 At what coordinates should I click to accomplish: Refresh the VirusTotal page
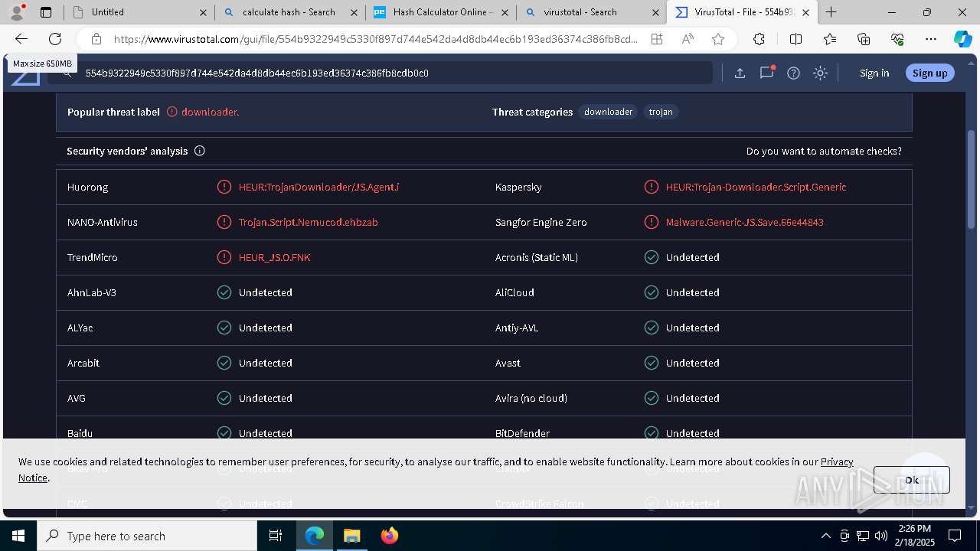(x=55, y=39)
